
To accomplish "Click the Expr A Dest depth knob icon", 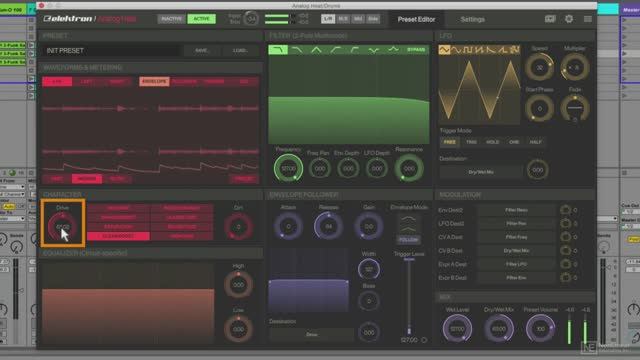I will 565,264.
